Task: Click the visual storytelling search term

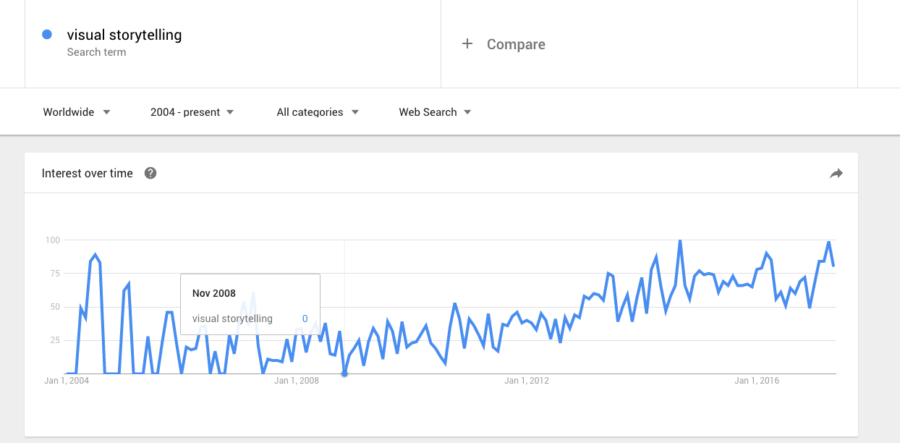Action: (124, 35)
